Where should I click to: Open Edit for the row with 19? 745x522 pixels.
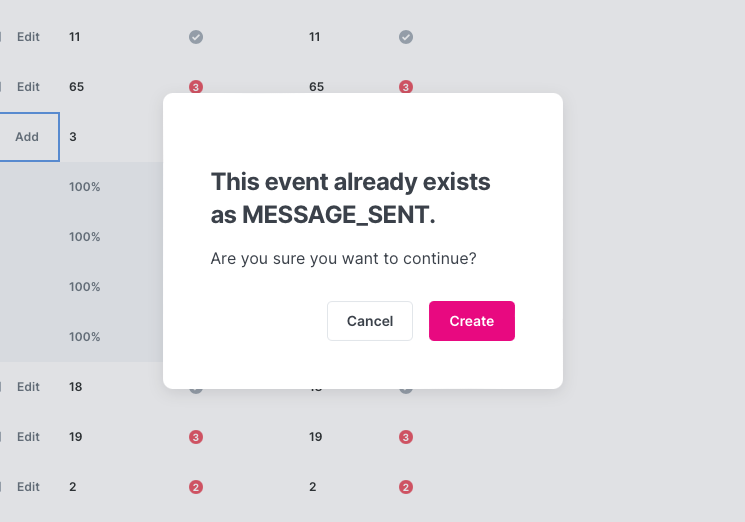click(x=28, y=437)
